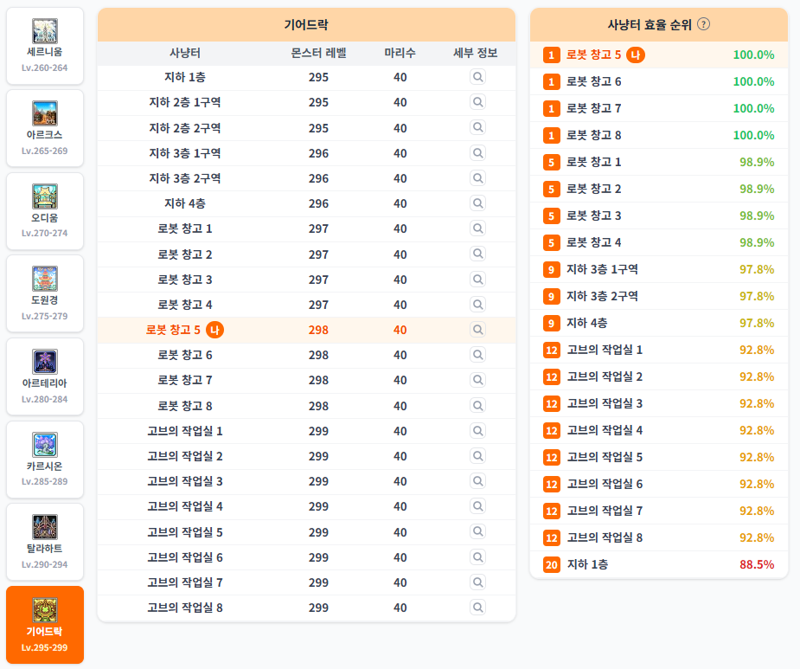Screen dimensions: 800x669
Task: Click the 고브의 작업실 8 name in hunting table
Action: [185, 607]
